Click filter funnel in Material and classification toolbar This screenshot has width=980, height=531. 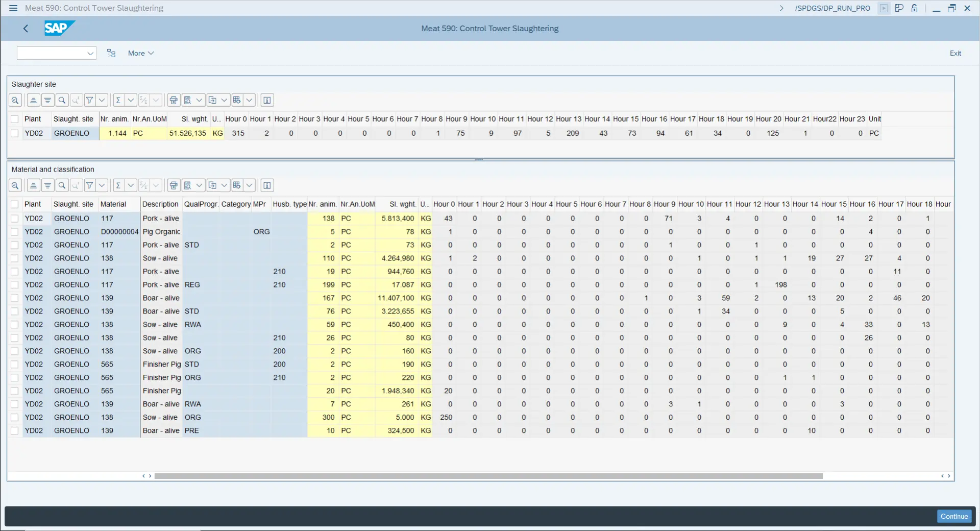(x=89, y=185)
